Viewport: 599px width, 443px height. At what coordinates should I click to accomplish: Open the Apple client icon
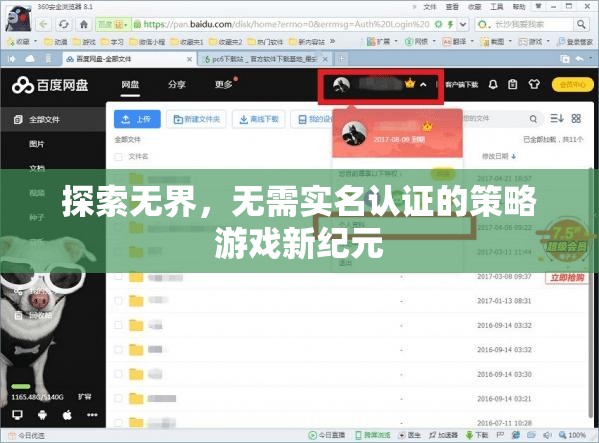pos(67,415)
